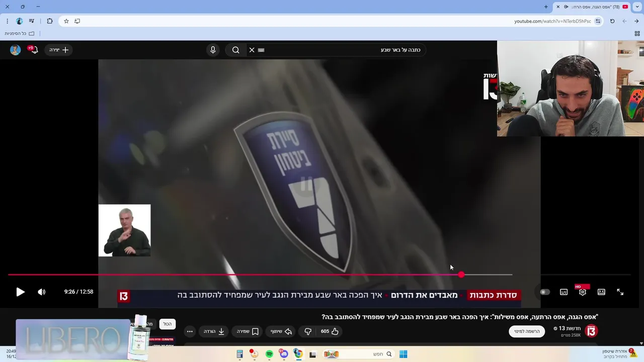Image resolution: width=644 pixels, height=362 pixels.
Task: Seek using the red progress bar scrubber
Action: (461, 275)
